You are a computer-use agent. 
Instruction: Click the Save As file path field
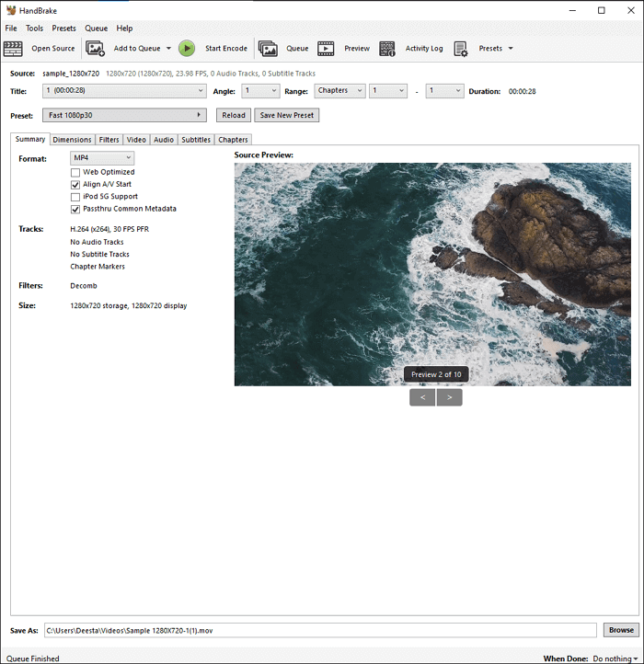click(x=320, y=630)
